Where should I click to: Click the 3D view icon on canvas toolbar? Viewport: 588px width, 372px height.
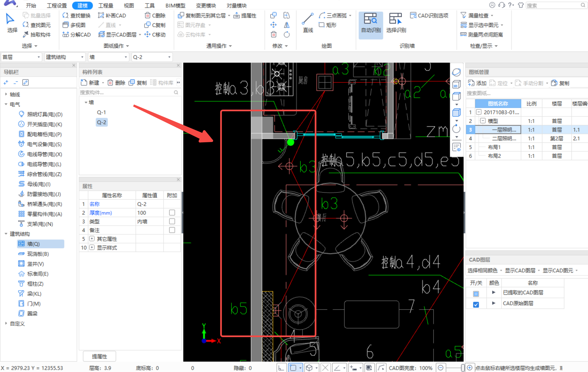pos(456,84)
